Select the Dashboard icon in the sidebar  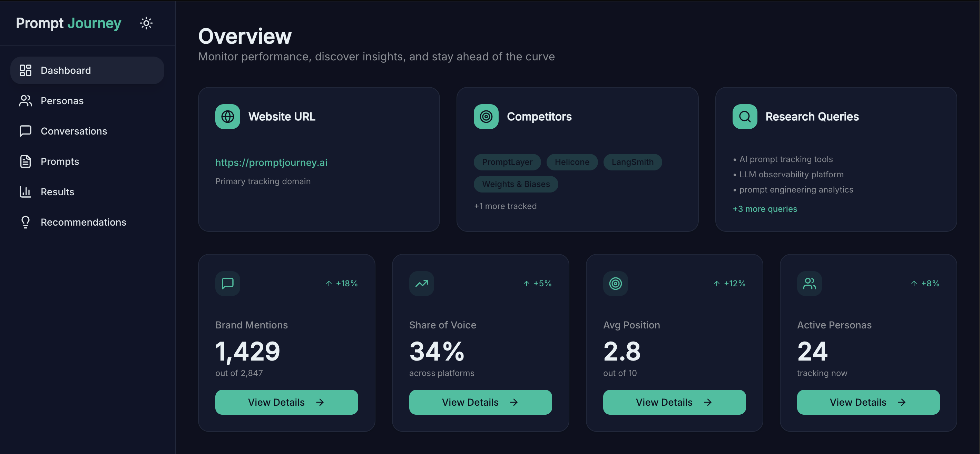pos(25,70)
